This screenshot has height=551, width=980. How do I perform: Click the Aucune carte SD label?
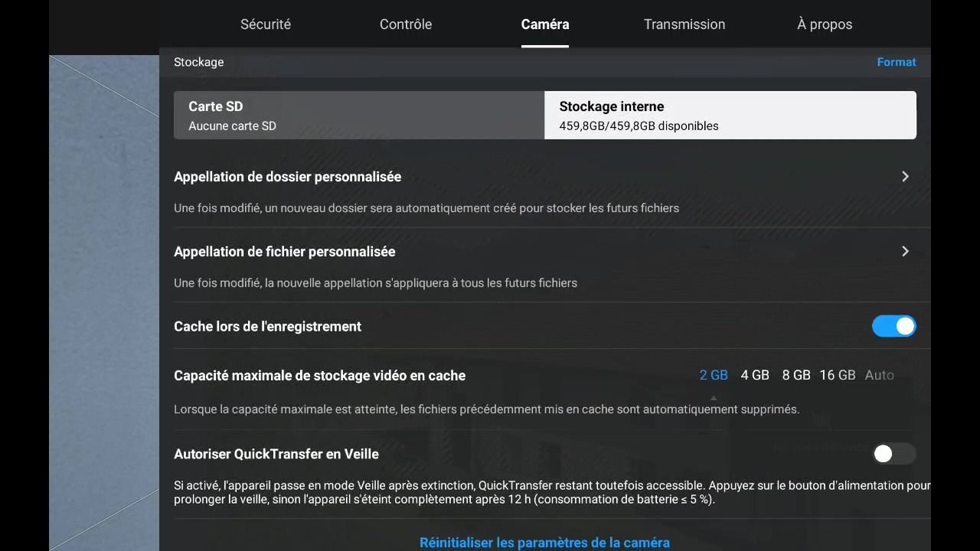point(233,126)
